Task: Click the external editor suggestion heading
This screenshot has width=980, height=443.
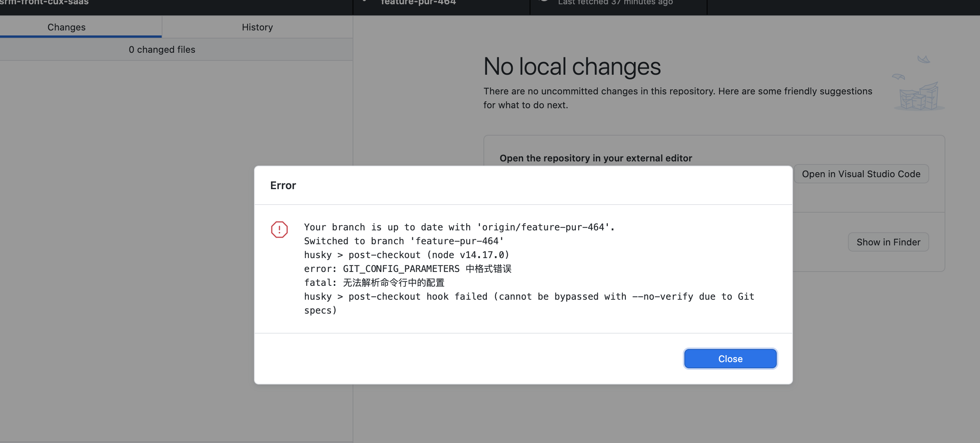Action: click(x=595, y=158)
